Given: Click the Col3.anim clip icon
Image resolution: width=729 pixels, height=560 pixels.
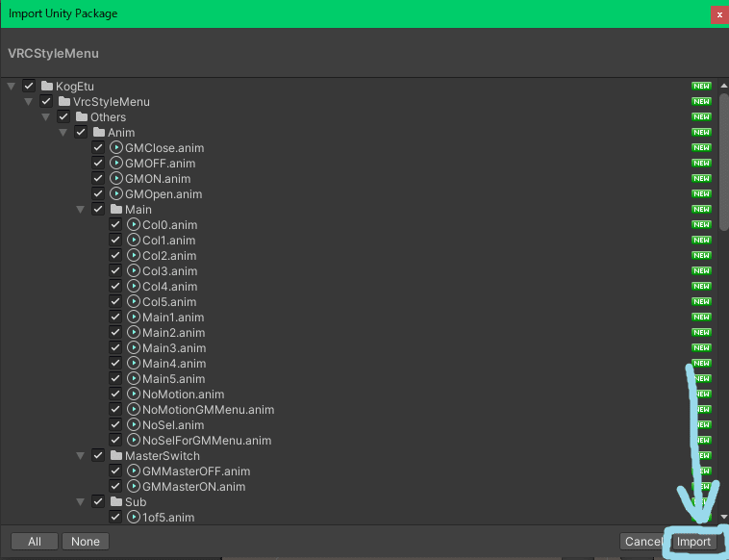Looking at the screenshot, I should 134,270.
